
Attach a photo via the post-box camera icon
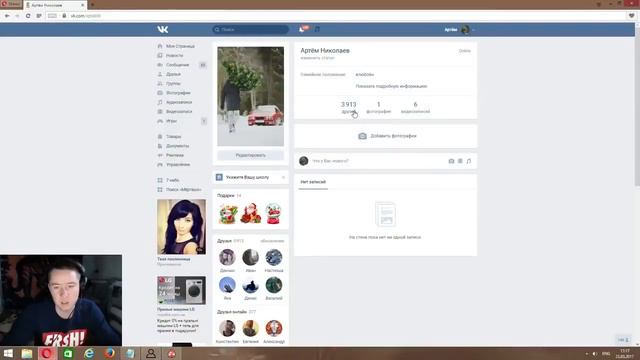pyautogui.click(x=451, y=161)
